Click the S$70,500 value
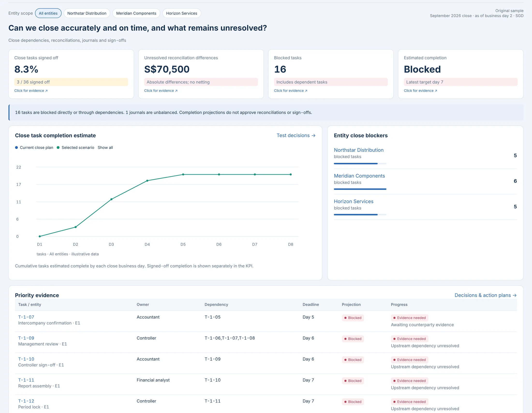 pyautogui.click(x=167, y=69)
